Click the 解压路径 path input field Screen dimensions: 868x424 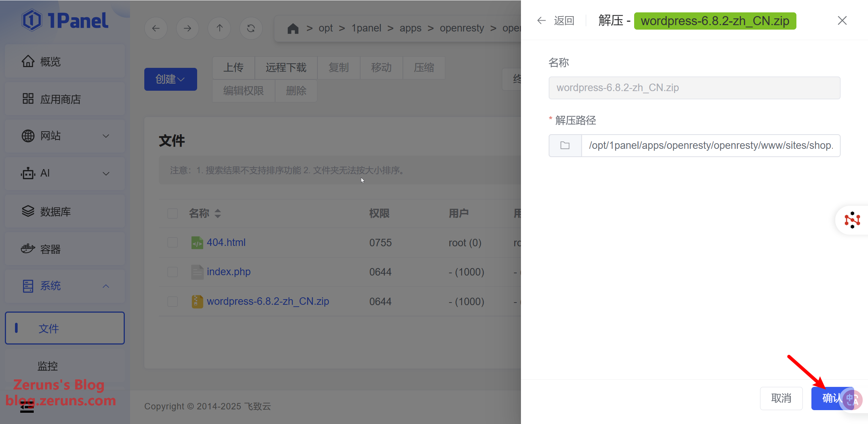click(711, 145)
